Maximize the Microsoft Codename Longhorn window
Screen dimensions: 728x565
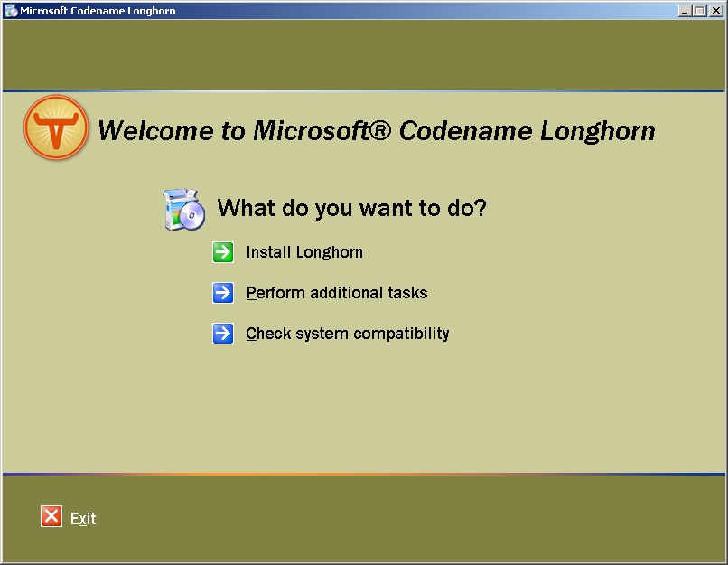(x=699, y=11)
